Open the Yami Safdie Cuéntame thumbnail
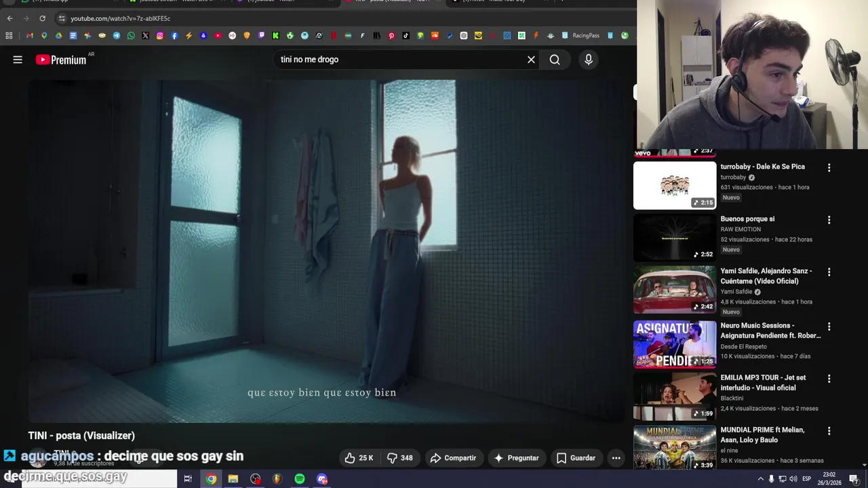 click(x=675, y=290)
